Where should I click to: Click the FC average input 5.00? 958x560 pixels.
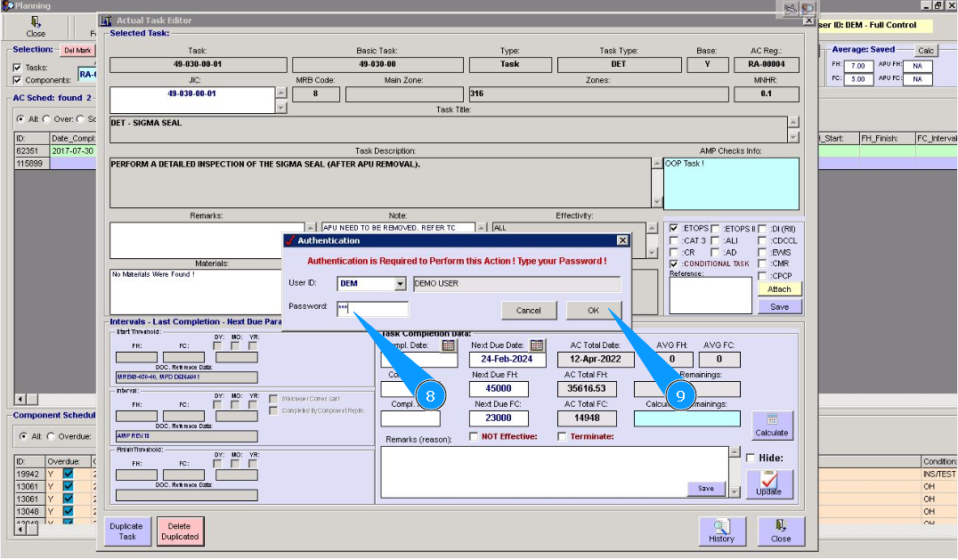pyautogui.click(x=858, y=78)
